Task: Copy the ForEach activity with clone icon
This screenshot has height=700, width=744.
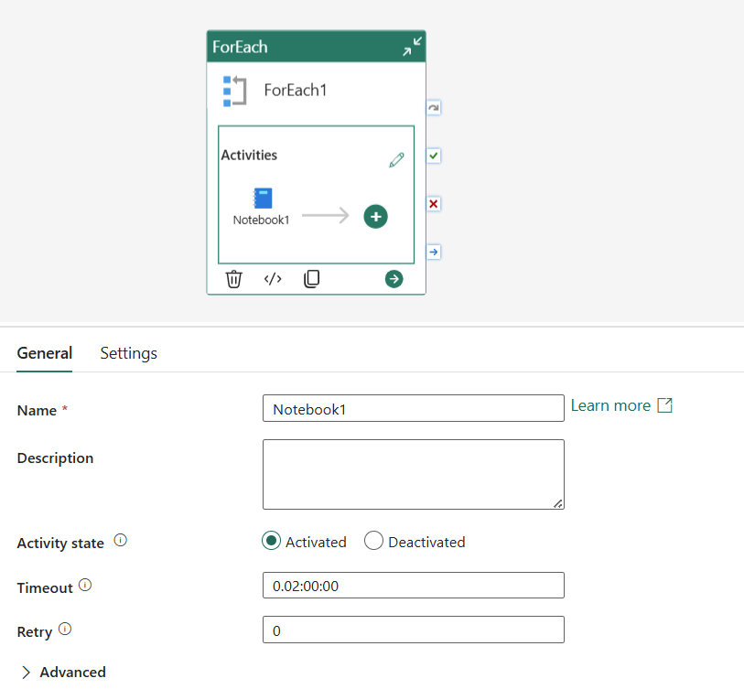Action: pyautogui.click(x=311, y=279)
